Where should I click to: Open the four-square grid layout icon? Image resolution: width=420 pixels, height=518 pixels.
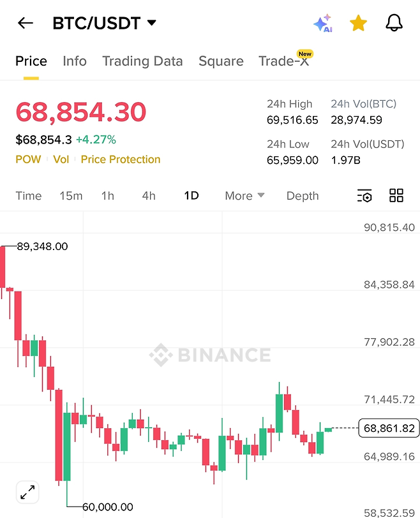[396, 196]
